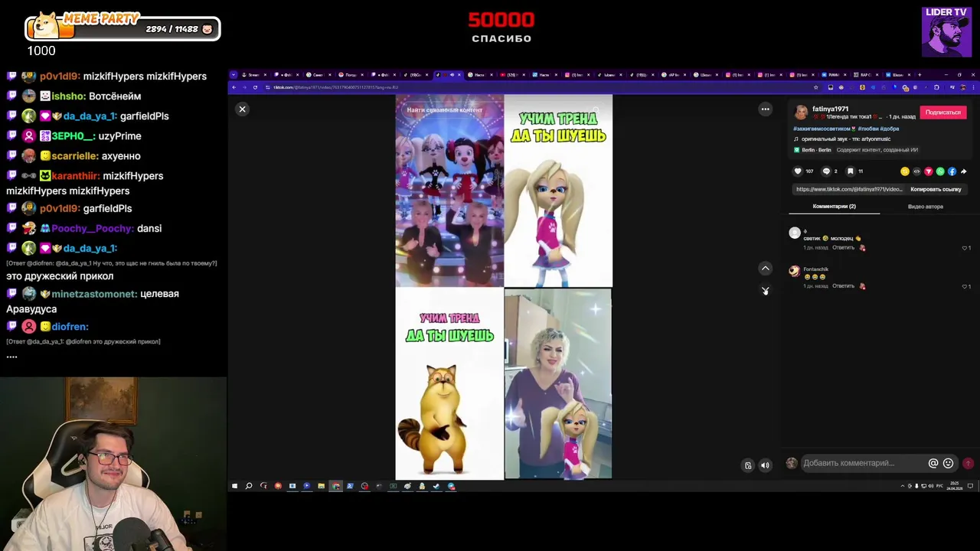Click the browser back arrow

click(x=234, y=87)
